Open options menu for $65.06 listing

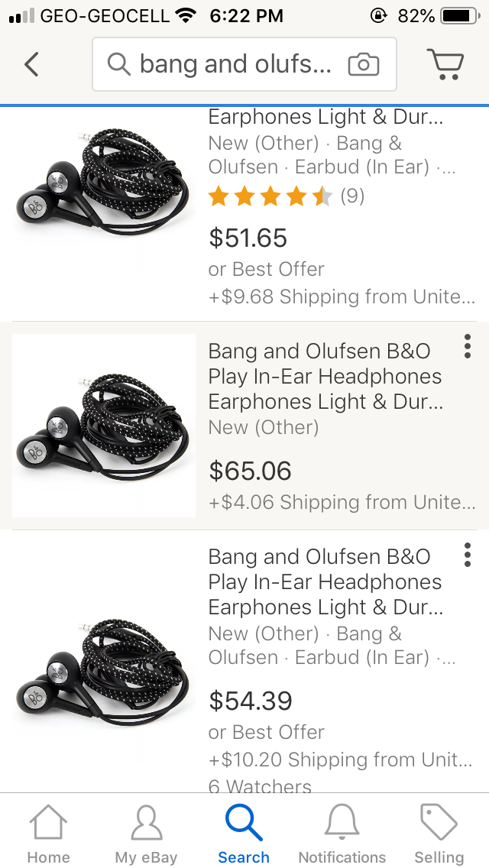click(x=467, y=346)
